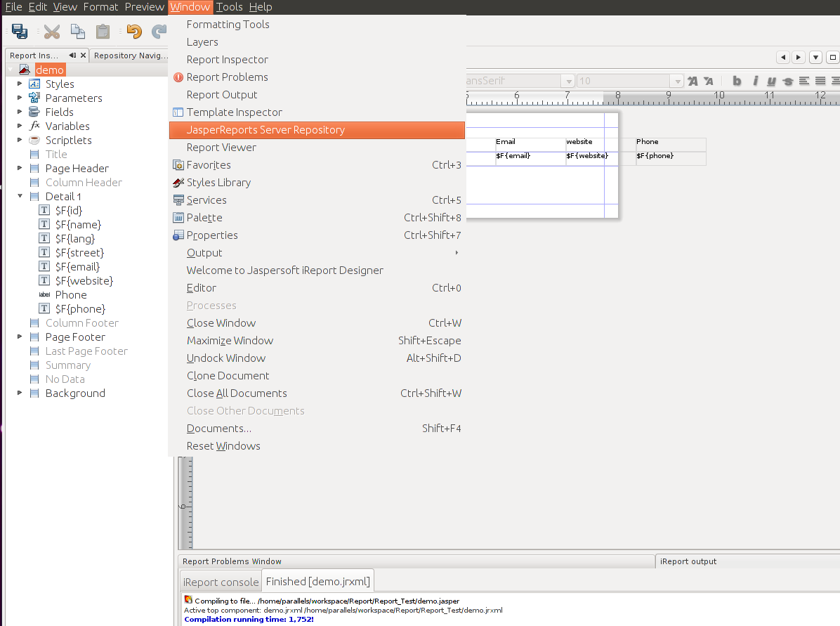Click the increase font size icon

(x=693, y=81)
